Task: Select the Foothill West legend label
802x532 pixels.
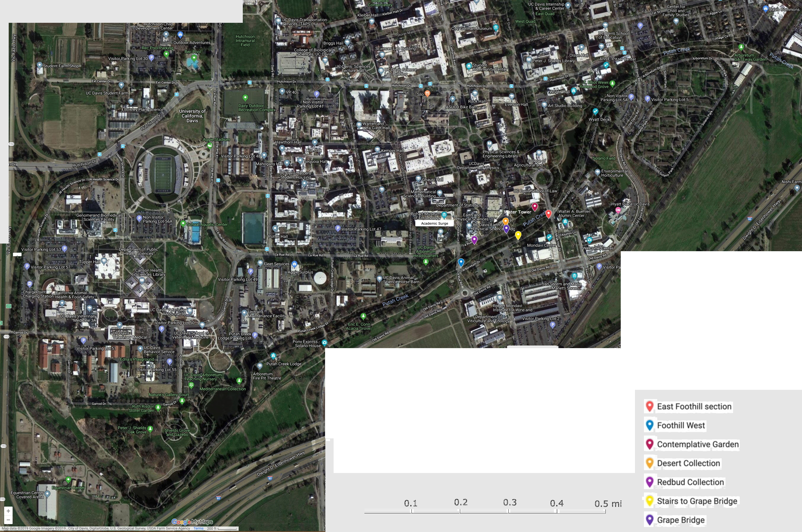Action: pyautogui.click(x=681, y=425)
